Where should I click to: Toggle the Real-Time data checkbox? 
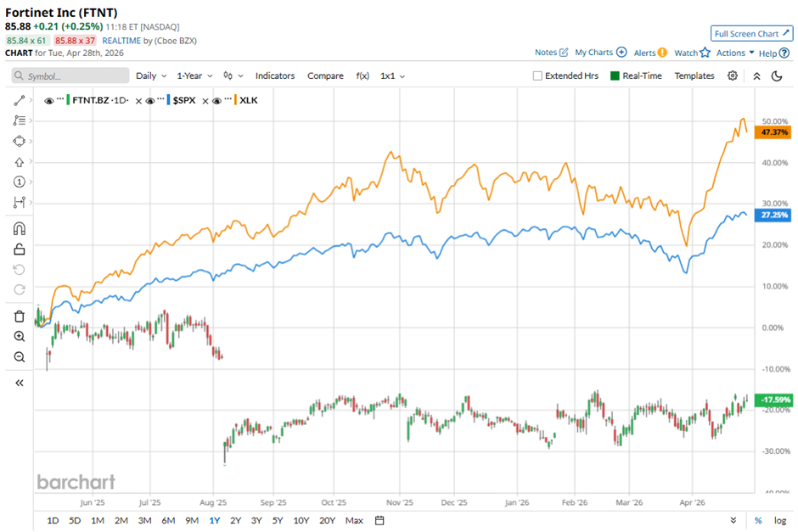[615, 76]
